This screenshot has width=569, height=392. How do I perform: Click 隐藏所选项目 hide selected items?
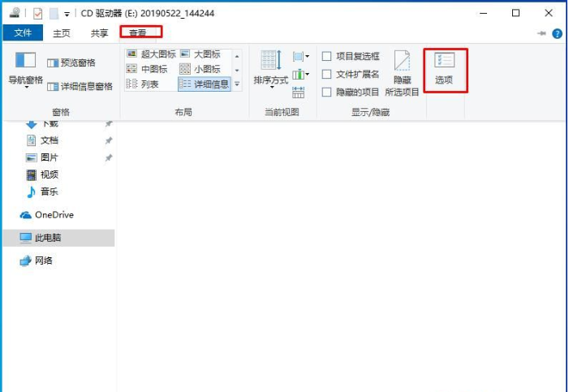tap(402, 73)
